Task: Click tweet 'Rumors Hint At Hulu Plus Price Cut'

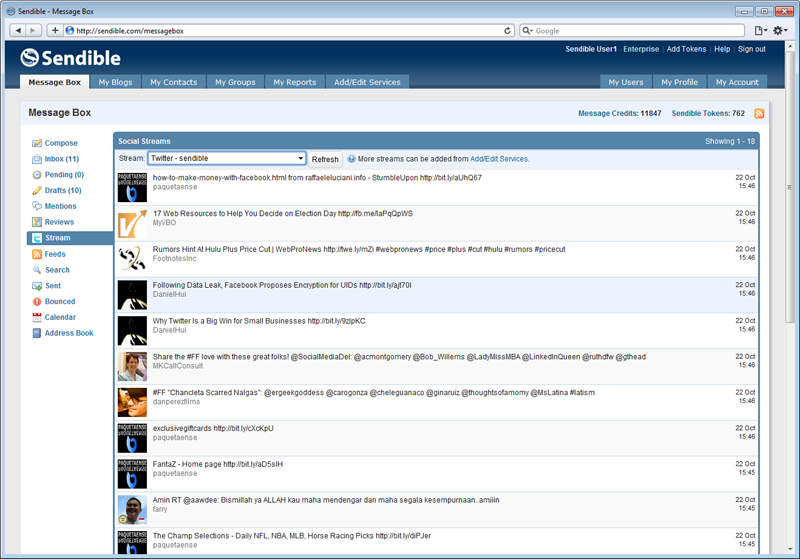Action: (x=359, y=249)
